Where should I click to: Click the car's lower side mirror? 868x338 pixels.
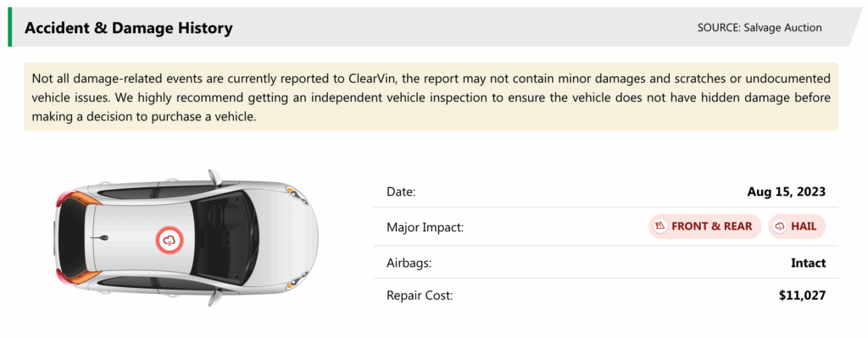214,297
